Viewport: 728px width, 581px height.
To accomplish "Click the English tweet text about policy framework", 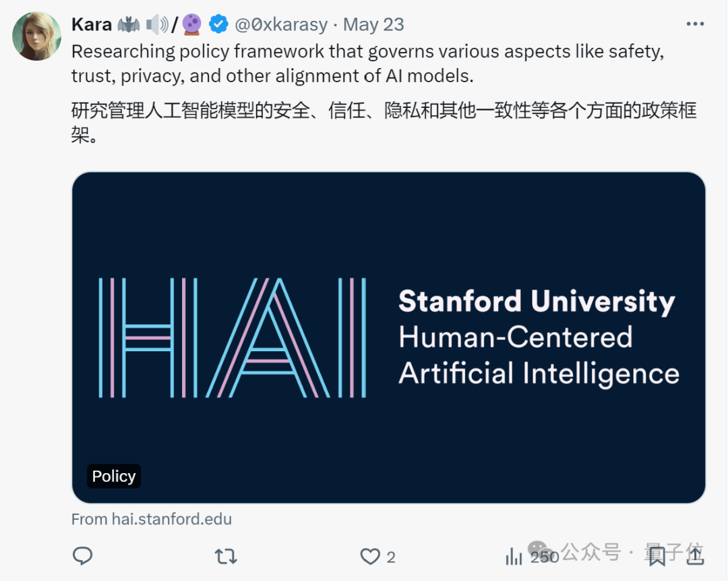I will (x=367, y=63).
